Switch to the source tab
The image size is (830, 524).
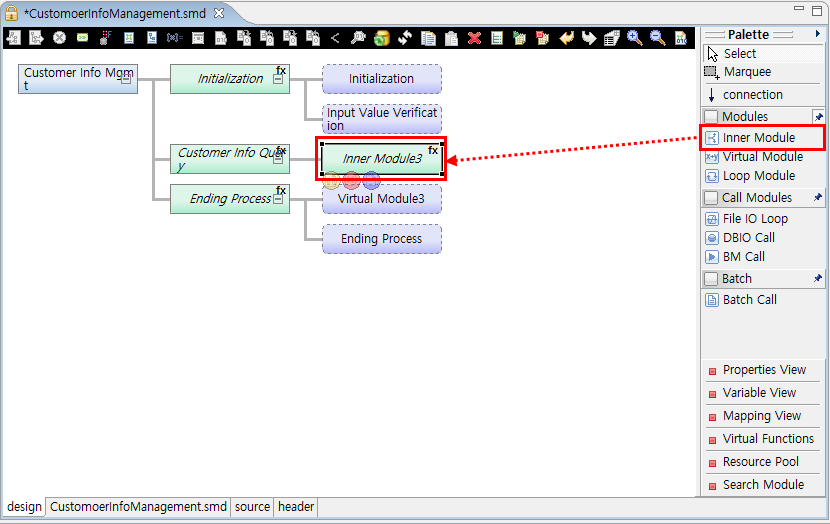point(252,507)
